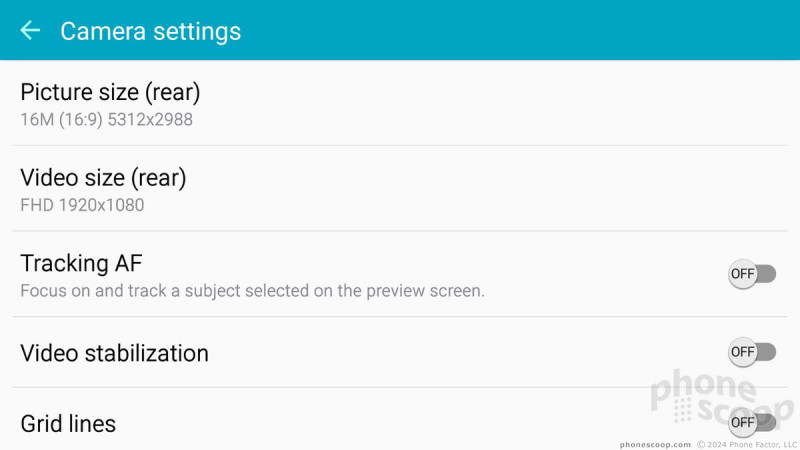Image resolution: width=800 pixels, height=450 pixels.
Task: Tap the OFF knob of the Grid lines switch
Action: tap(742, 422)
